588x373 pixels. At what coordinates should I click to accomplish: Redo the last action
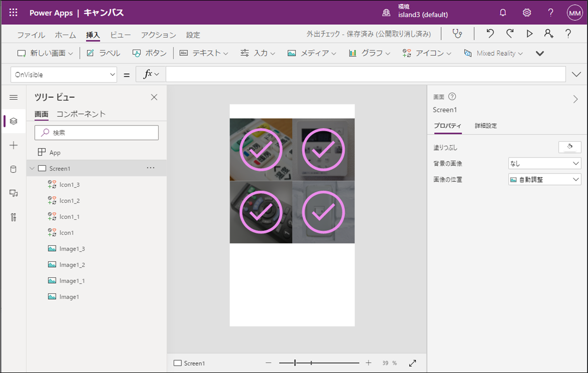tap(509, 34)
